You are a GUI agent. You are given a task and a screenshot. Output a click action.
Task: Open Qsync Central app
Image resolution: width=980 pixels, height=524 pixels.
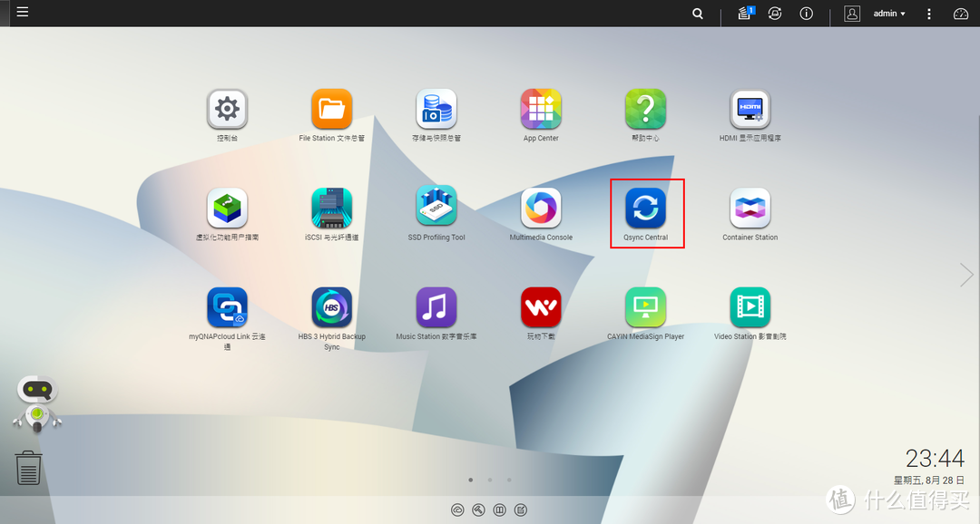click(x=646, y=208)
